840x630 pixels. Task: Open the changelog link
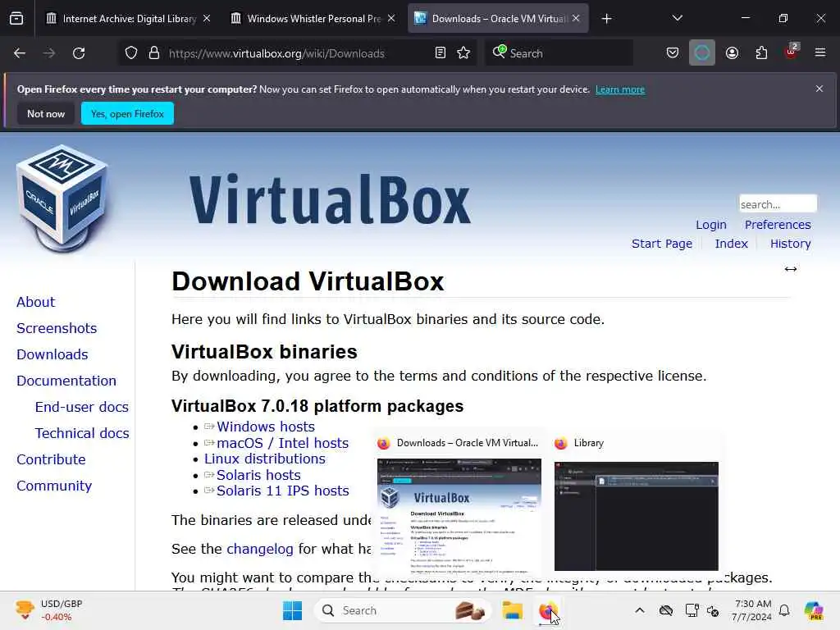(x=260, y=549)
